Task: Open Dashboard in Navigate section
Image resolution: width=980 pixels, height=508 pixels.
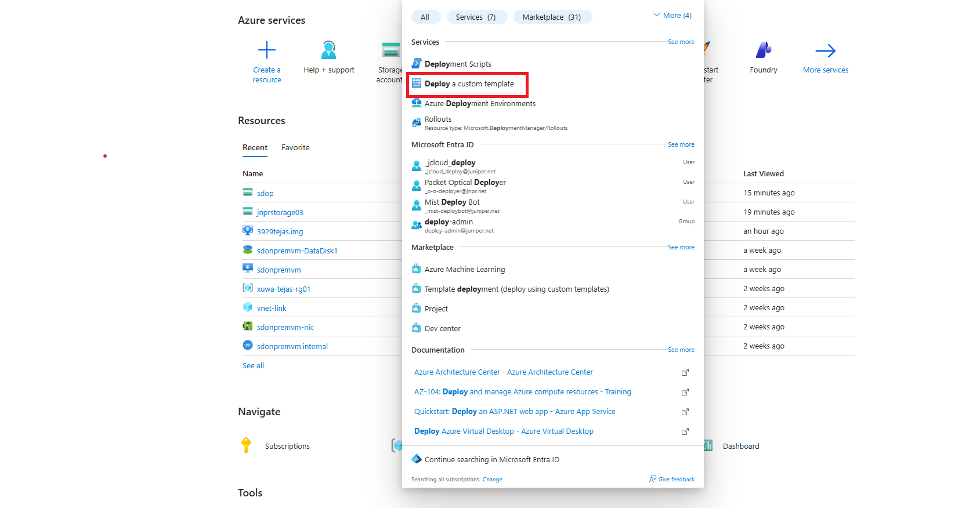Action: point(741,447)
